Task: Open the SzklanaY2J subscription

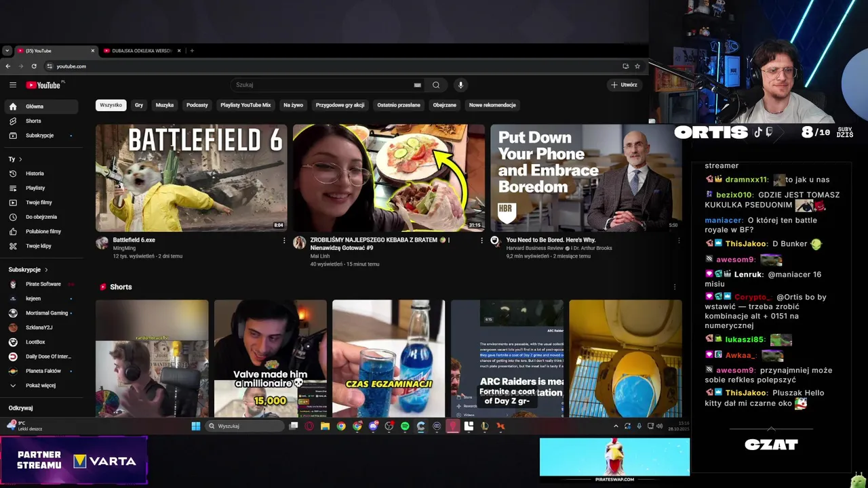Action: [x=41, y=327]
